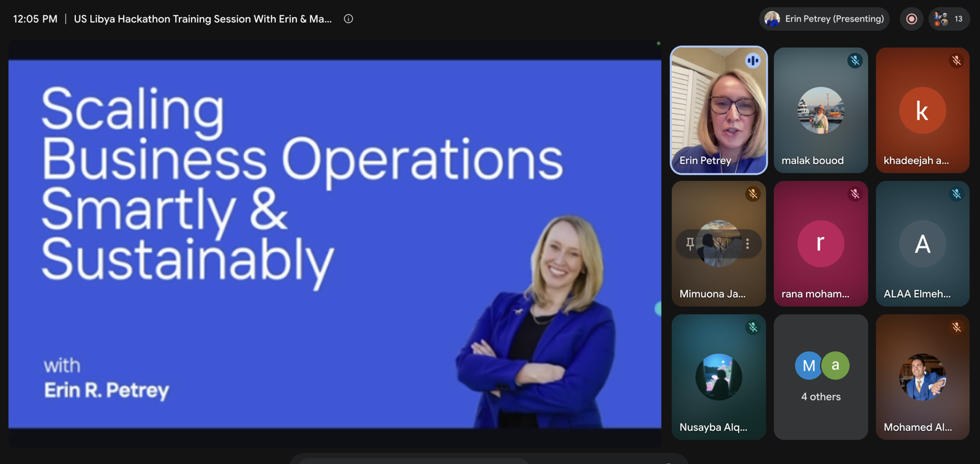
Task: Click the "Mimuona Ja..." name label
Action: coord(713,294)
